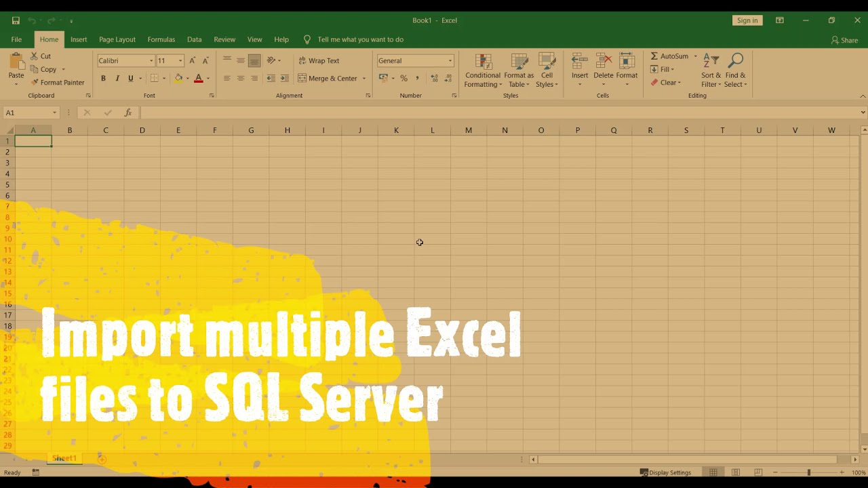
Task: Open Conditional Formatting menu
Action: click(x=483, y=70)
